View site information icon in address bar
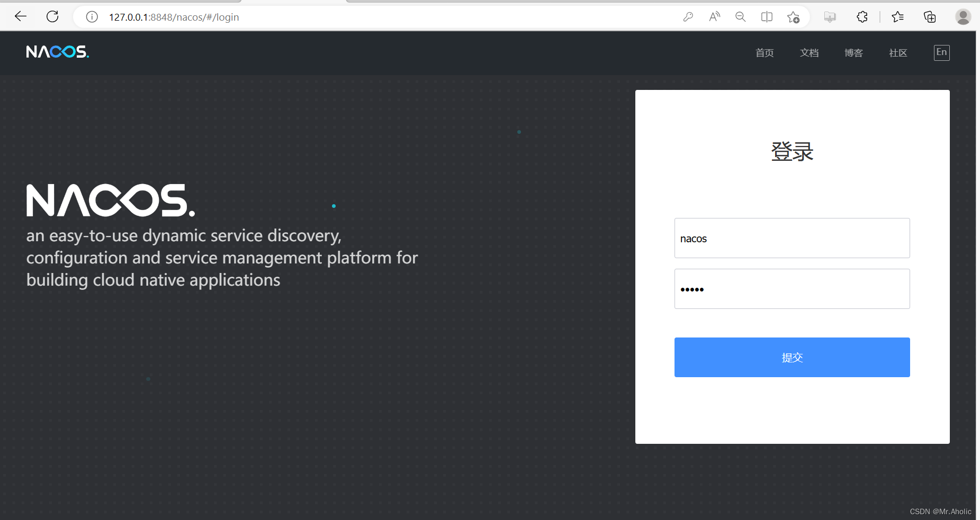Screen dimensions: 980x520 pyautogui.click(x=92, y=17)
